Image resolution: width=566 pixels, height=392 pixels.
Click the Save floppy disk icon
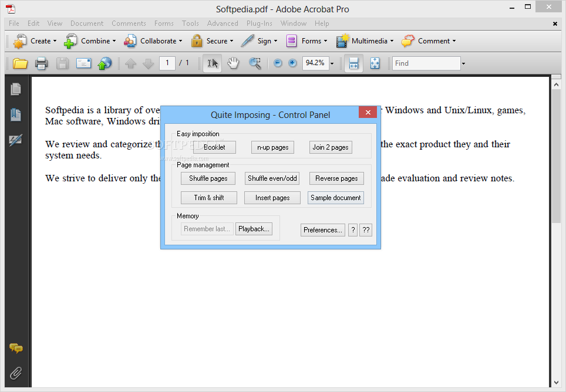(62, 63)
